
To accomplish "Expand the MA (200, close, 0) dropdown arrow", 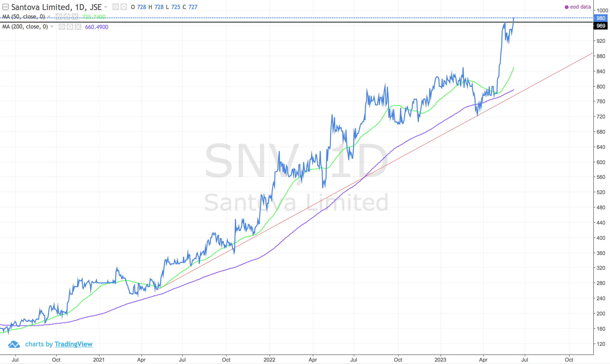I will click(52, 26).
